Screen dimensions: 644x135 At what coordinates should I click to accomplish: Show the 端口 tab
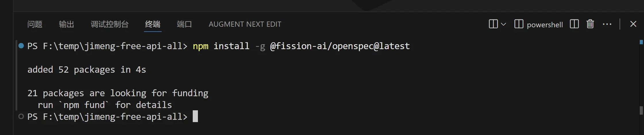[x=184, y=24]
